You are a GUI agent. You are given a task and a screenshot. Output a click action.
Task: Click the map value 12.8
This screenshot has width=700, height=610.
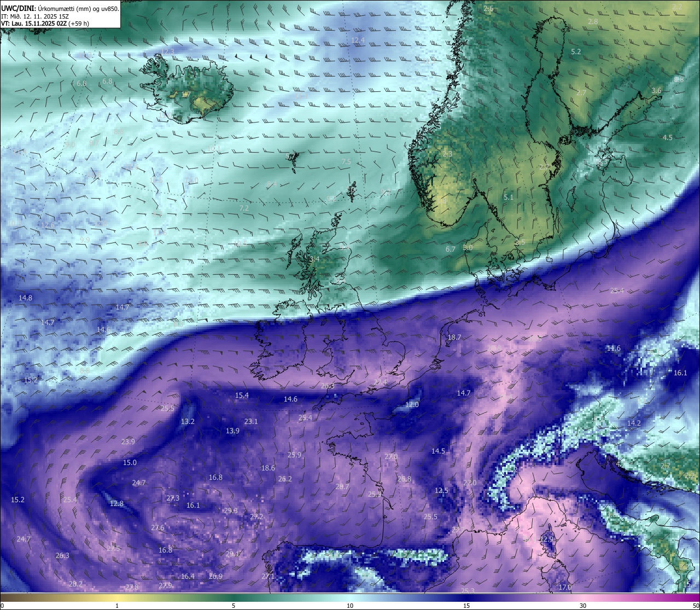click(x=116, y=503)
